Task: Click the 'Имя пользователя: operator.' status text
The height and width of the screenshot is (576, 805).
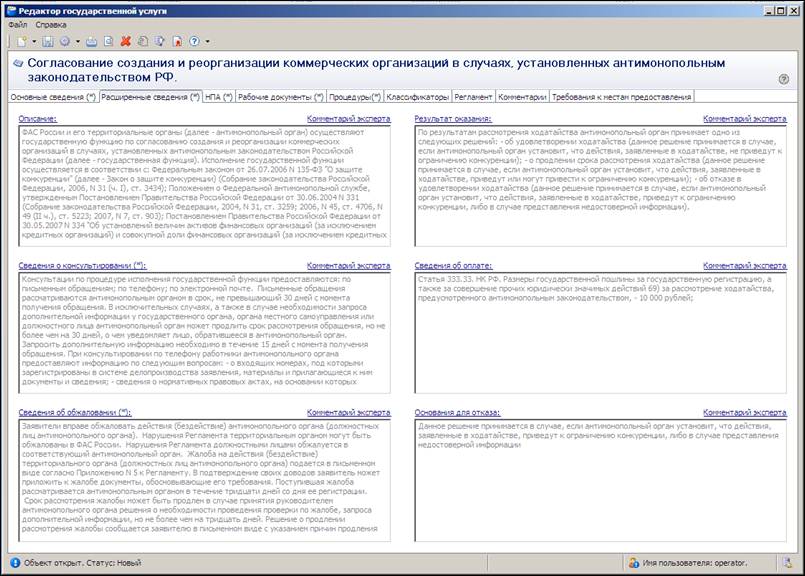Action: coord(695,563)
